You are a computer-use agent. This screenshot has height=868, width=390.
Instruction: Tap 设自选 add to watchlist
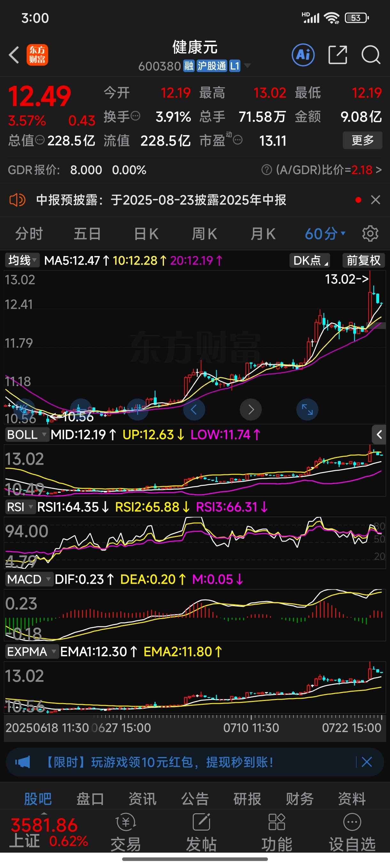point(352,832)
